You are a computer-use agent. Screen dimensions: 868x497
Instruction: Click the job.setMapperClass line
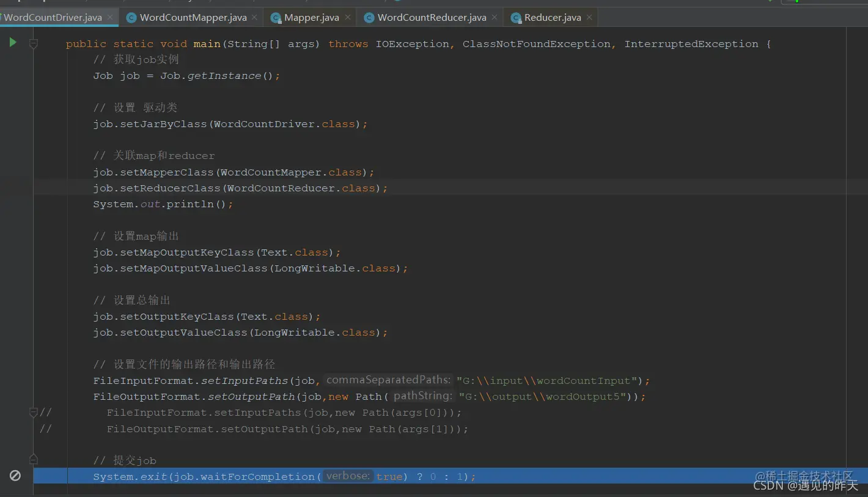coord(234,172)
